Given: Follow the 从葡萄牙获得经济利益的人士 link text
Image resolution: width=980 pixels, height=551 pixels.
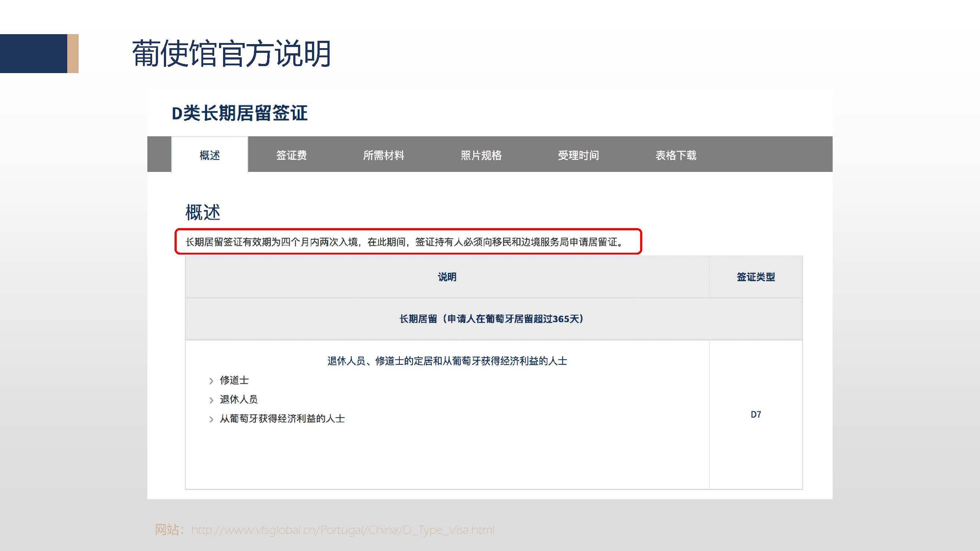Looking at the screenshot, I should coord(282,419).
